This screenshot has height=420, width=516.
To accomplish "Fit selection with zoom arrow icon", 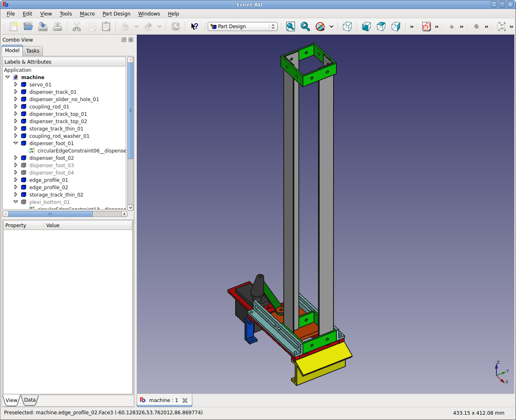I will coord(305,27).
